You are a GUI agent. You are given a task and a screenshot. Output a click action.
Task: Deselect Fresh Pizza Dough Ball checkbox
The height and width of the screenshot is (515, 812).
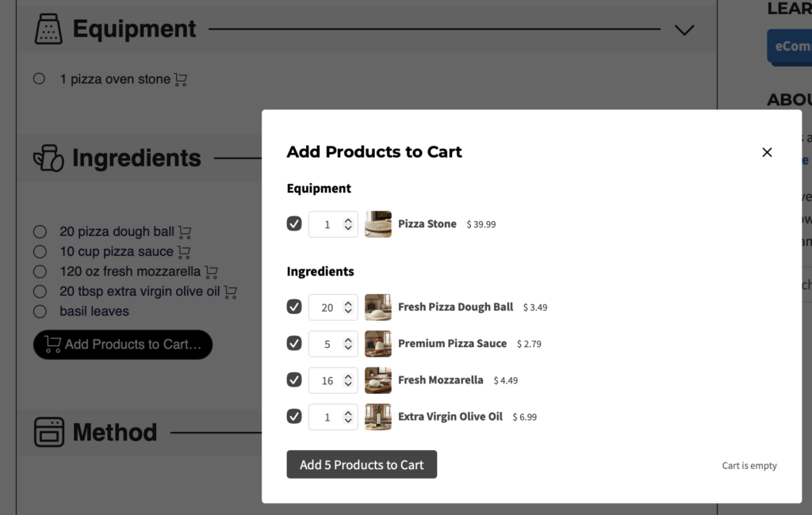pos(294,307)
